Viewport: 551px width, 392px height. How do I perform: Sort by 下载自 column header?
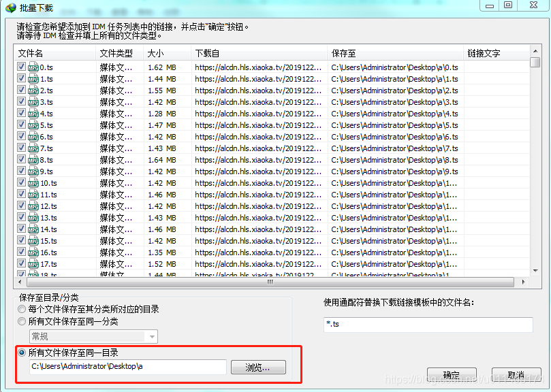click(x=259, y=53)
